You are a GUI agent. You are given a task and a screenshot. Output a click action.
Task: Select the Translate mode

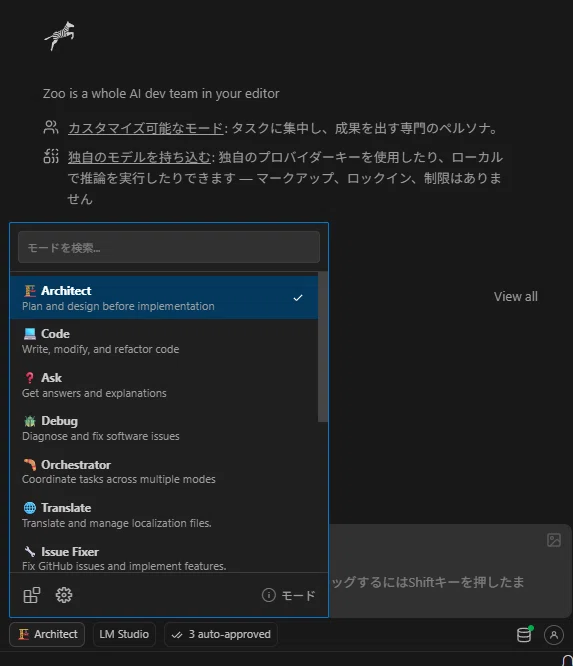click(x=164, y=515)
